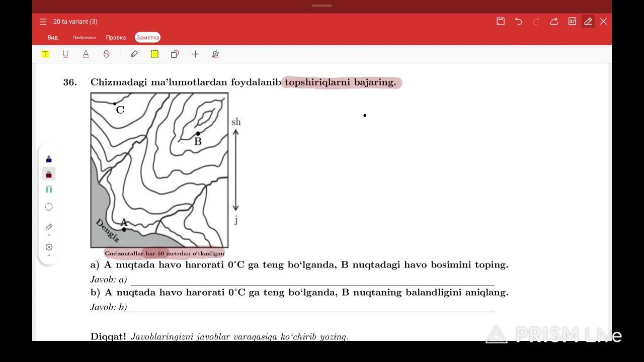Click the word Diqqat! at the bottom
The height and width of the screenshot is (362, 644).
108,336
